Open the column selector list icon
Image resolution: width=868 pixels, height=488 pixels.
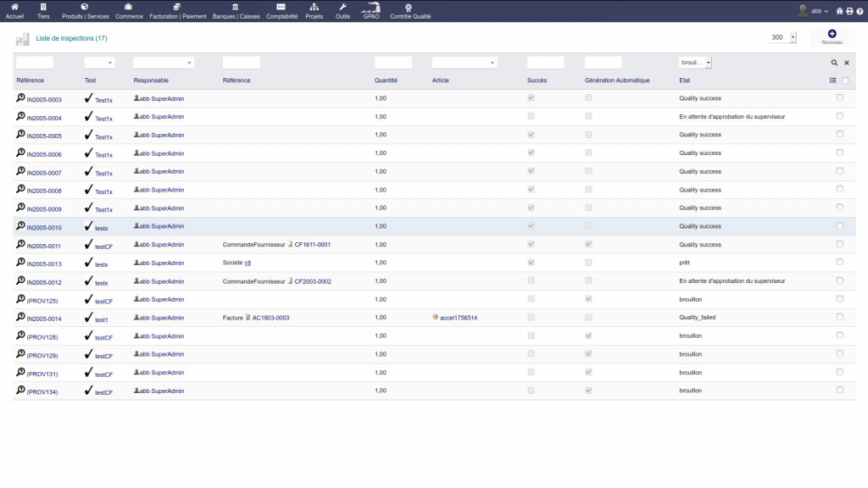point(833,80)
